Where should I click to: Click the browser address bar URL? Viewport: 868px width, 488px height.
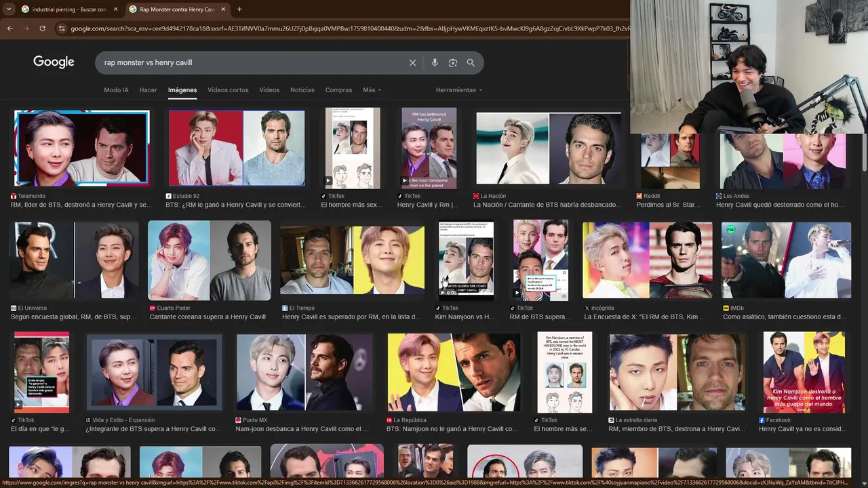[x=349, y=28]
